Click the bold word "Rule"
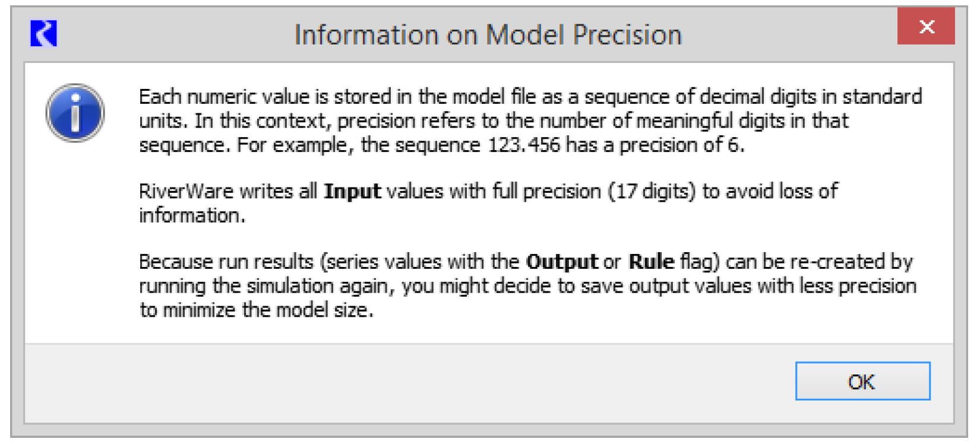The width and height of the screenshot is (980, 445). click(x=652, y=262)
